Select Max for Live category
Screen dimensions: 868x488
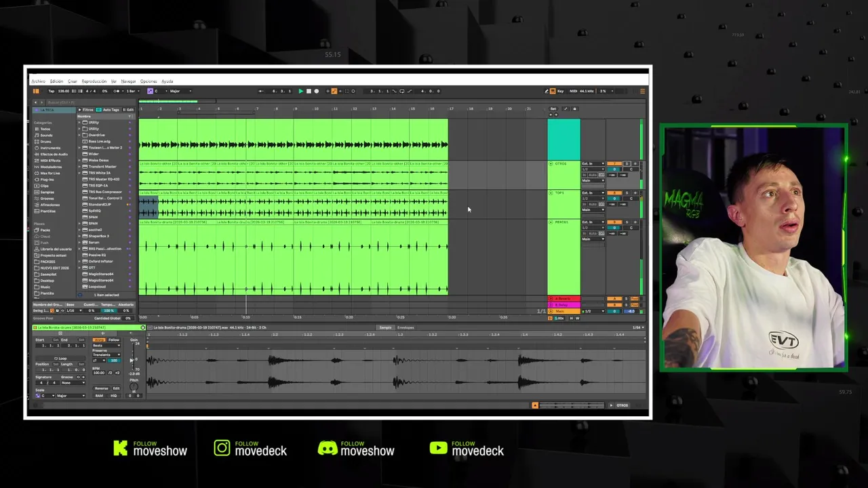pos(50,173)
